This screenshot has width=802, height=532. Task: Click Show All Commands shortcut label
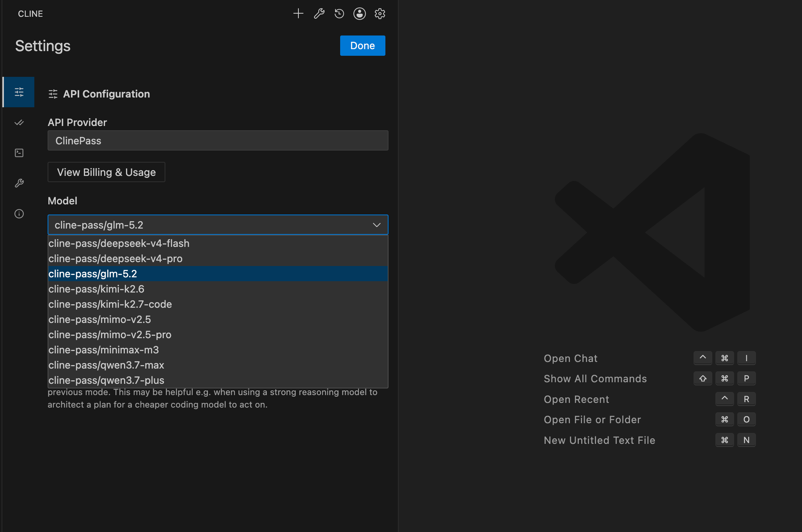[x=595, y=379]
